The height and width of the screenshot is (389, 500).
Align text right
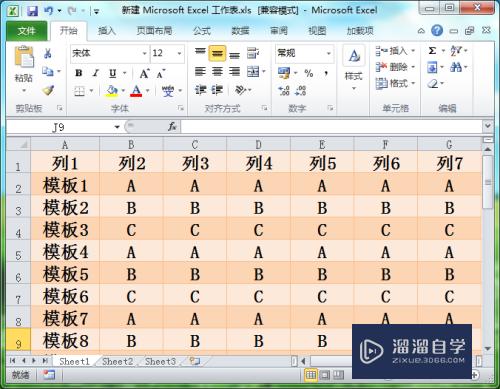234,71
